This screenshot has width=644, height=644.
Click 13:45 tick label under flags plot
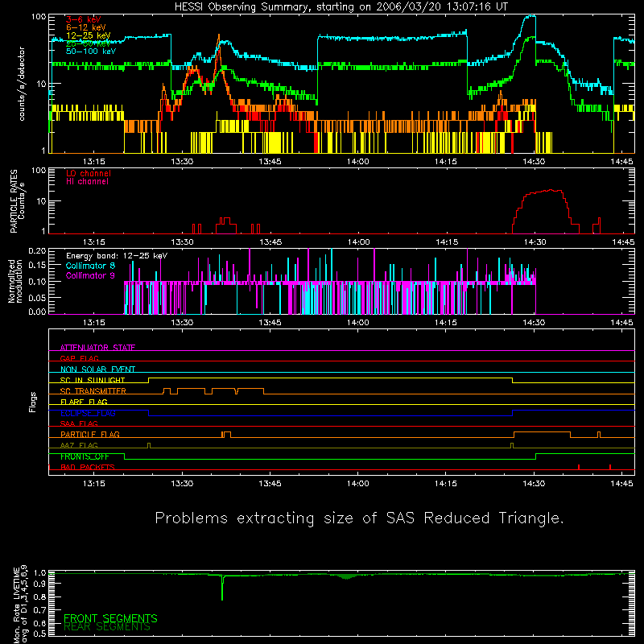270,484
